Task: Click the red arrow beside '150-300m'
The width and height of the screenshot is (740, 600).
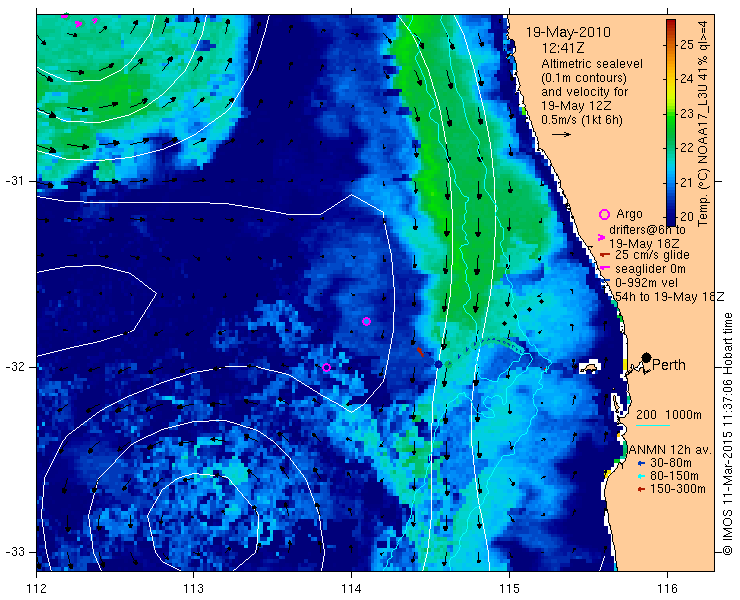Action: (641, 490)
